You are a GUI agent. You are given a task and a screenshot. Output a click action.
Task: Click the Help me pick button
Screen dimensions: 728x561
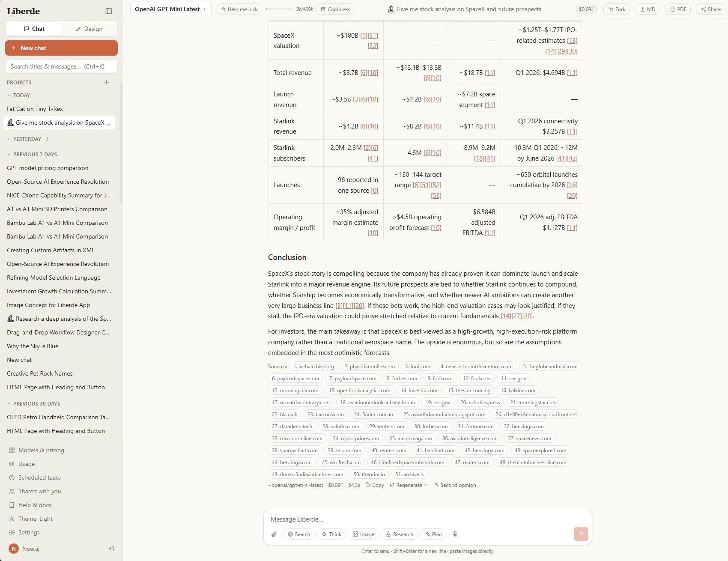point(239,9)
